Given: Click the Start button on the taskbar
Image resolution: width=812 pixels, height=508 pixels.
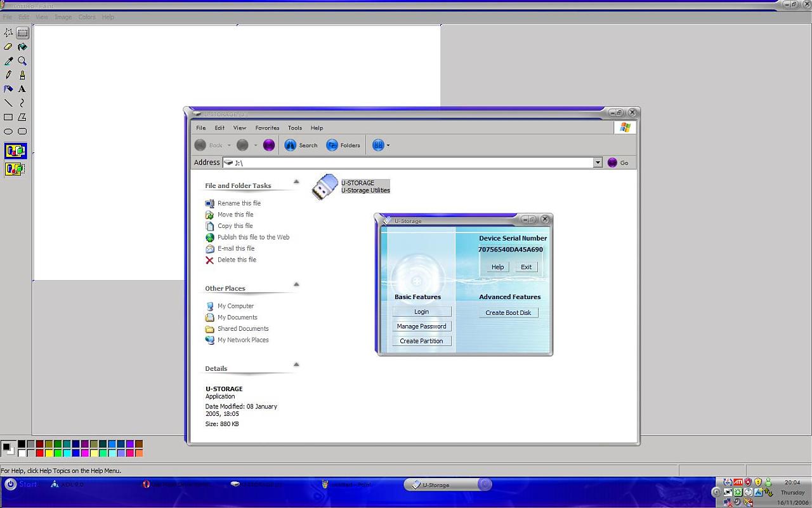Looking at the screenshot, I should click(22, 485).
